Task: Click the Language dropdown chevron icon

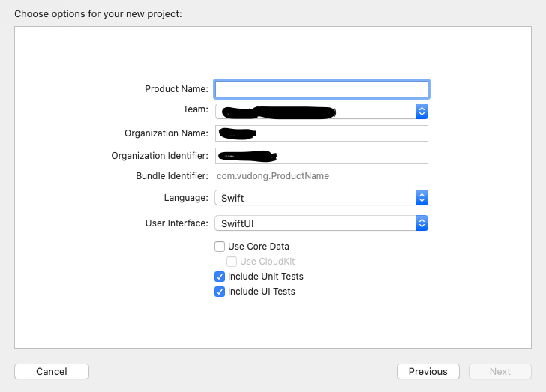Action: pyautogui.click(x=421, y=198)
